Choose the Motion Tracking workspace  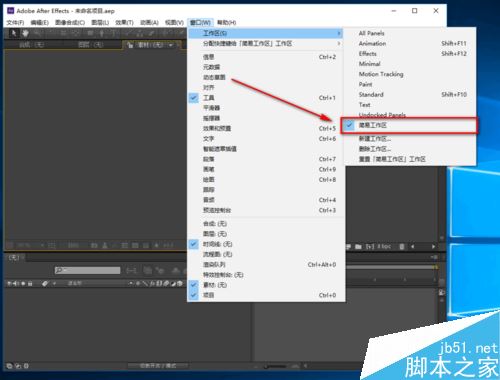point(410,74)
